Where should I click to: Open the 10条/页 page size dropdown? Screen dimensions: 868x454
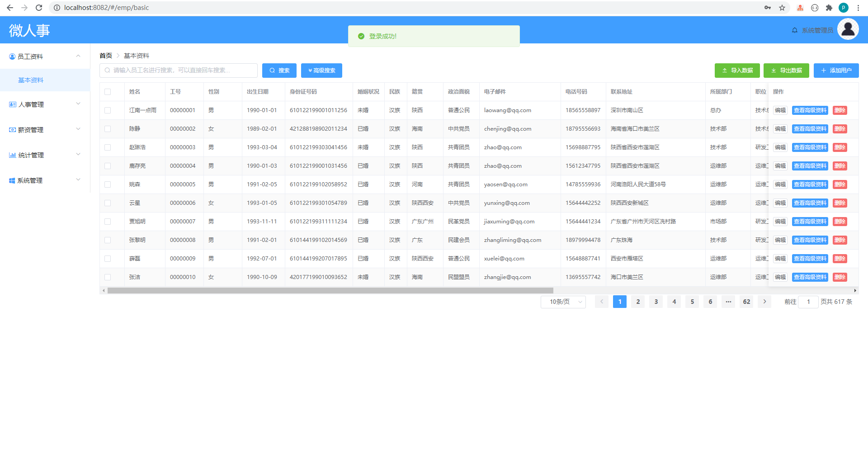tap(563, 302)
